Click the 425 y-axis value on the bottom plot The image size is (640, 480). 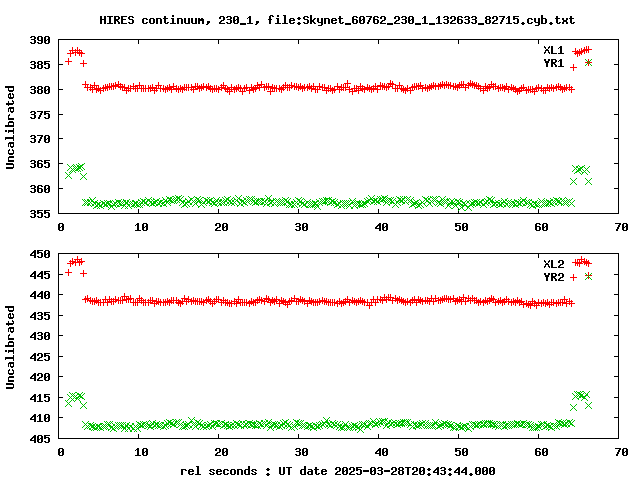40,357
